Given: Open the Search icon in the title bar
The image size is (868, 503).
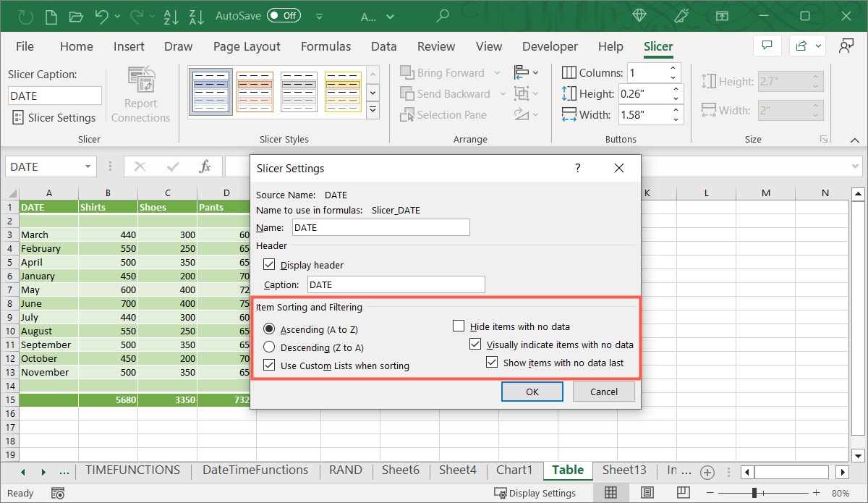Looking at the screenshot, I should (x=441, y=15).
